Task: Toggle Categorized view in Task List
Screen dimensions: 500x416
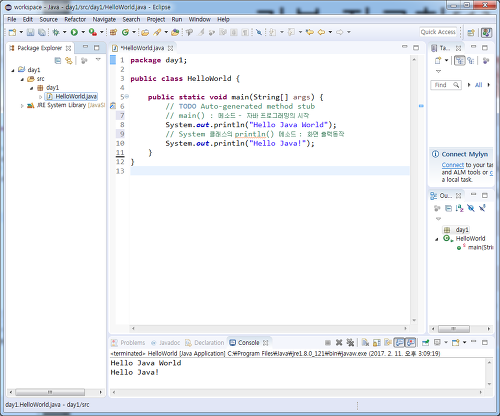Action: pyautogui.click(x=460, y=61)
